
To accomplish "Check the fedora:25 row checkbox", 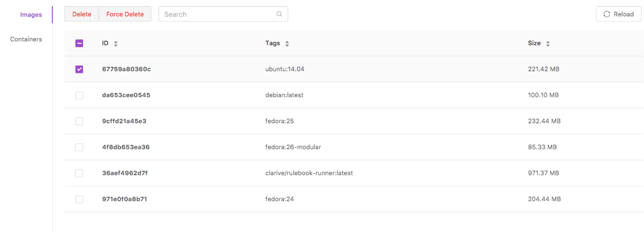I will (x=79, y=121).
